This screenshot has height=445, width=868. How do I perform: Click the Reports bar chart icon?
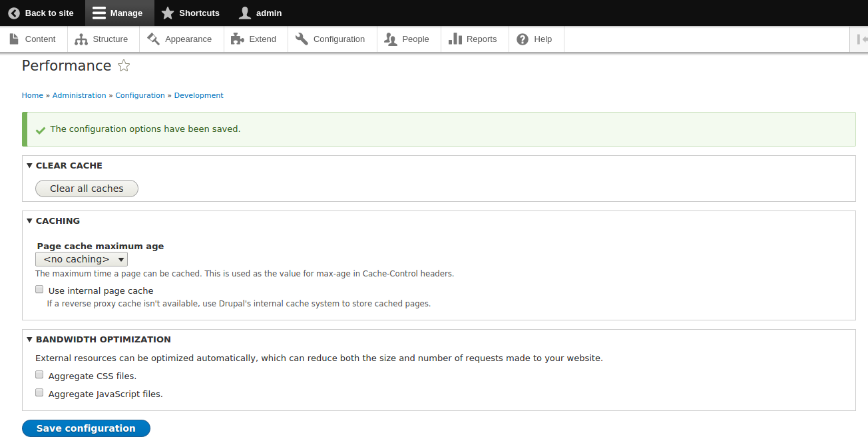[455, 39]
